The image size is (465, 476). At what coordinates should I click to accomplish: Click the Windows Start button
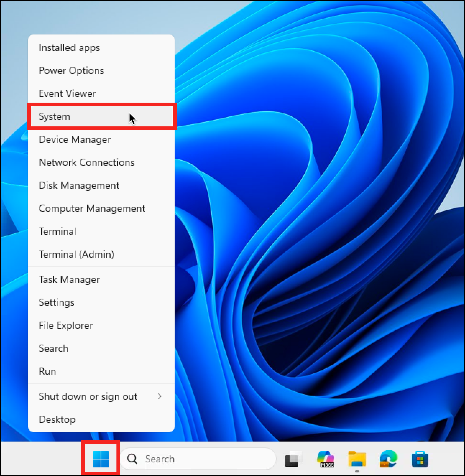click(x=101, y=459)
